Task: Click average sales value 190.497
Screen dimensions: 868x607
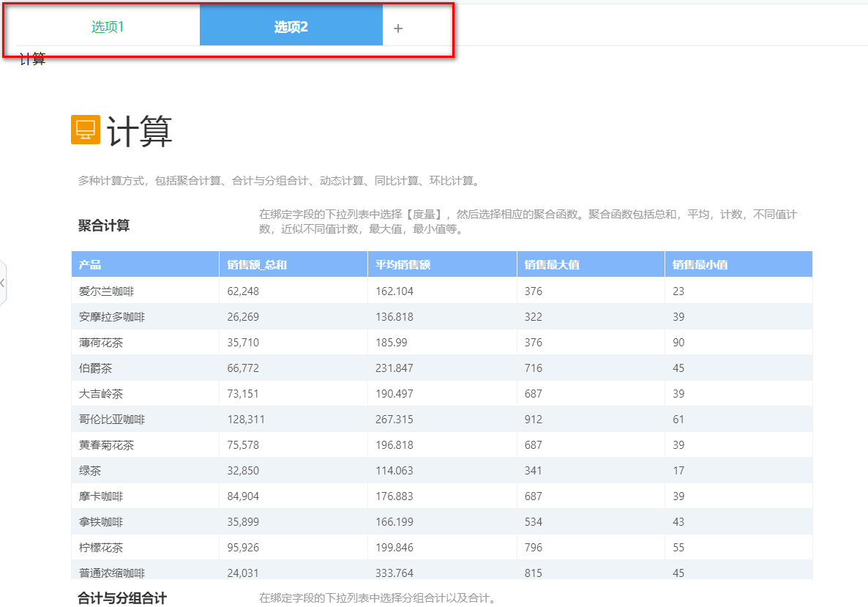Action: pos(394,394)
